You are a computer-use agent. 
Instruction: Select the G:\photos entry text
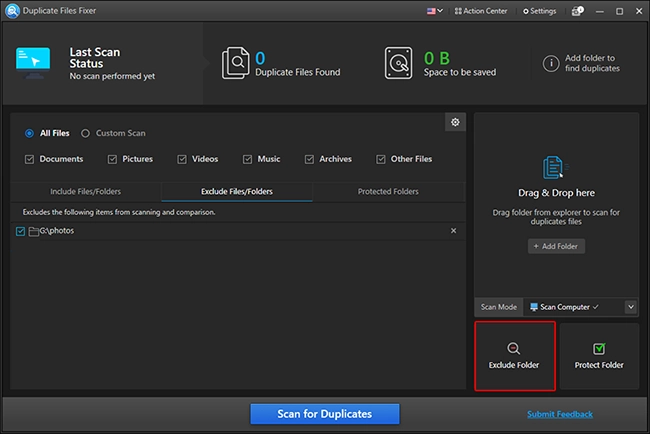[57, 230]
